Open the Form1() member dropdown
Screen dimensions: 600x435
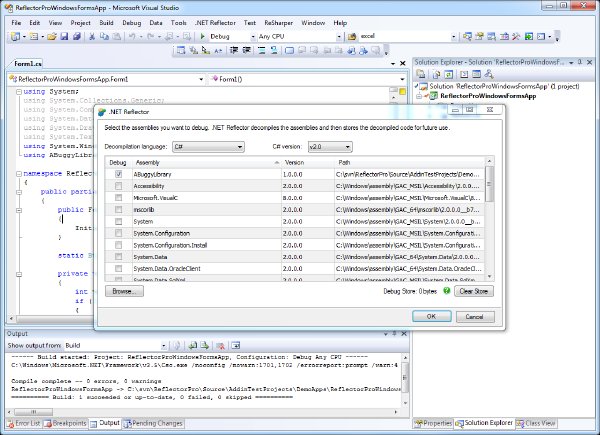[x=307, y=79]
